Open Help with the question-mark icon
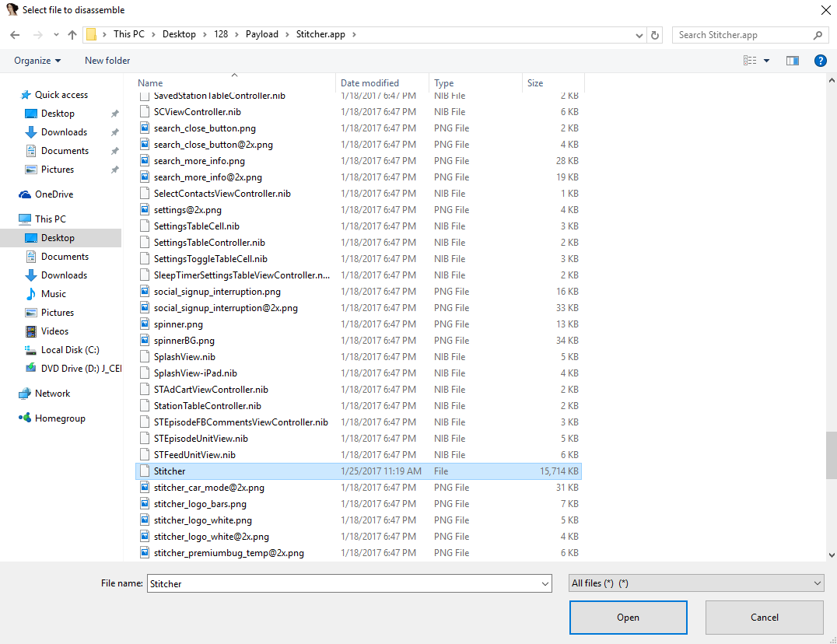This screenshot has height=644, width=837. (821, 61)
